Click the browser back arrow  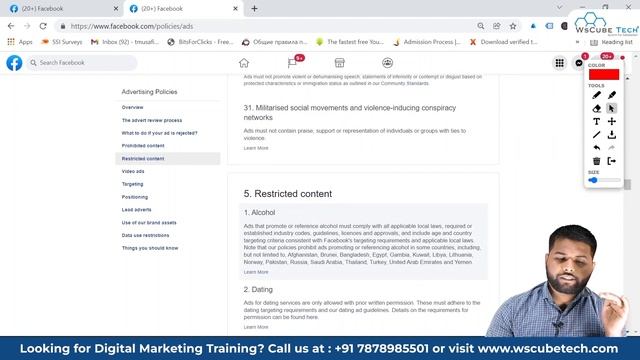click(x=11, y=26)
